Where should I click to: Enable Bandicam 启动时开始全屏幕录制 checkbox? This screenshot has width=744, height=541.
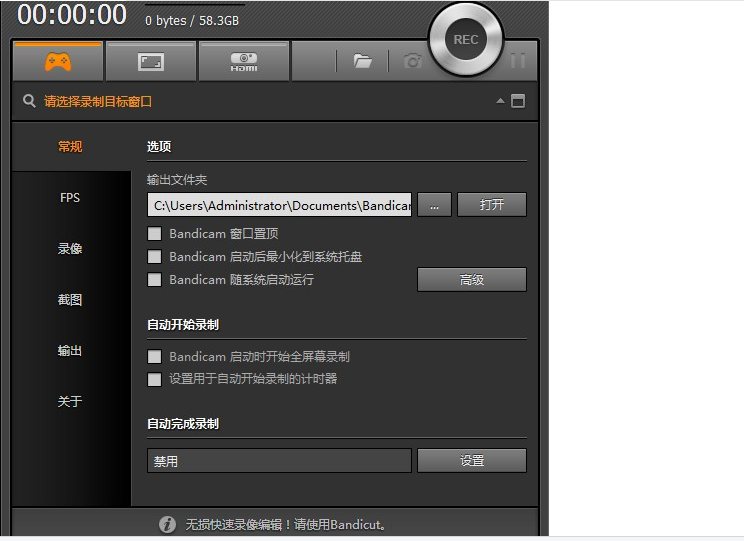(x=154, y=356)
